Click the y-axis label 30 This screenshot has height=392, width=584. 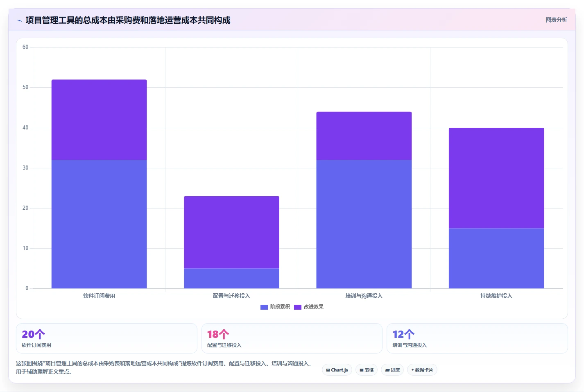tap(25, 168)
